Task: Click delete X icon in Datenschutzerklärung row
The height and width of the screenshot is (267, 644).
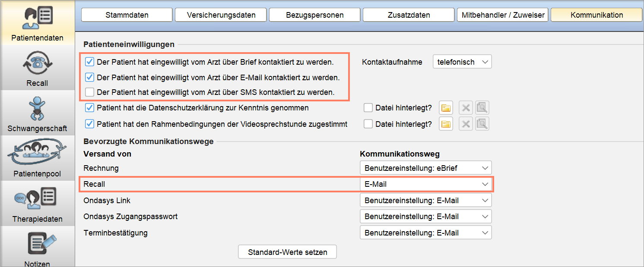Action: point(465,108)
